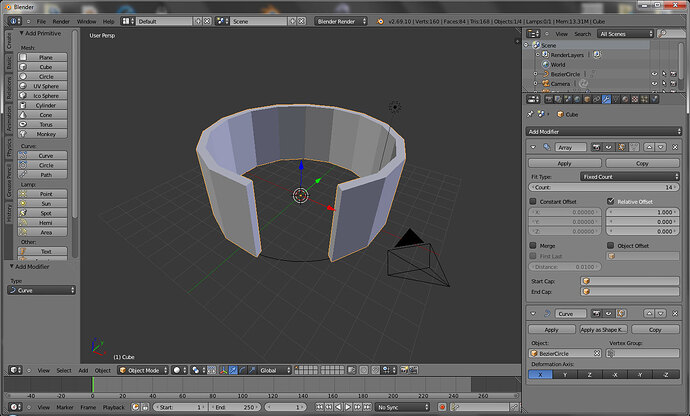Toggle Curve modifier viewport eye
Viewport: 690px width, 416px height.
point(609,313)
